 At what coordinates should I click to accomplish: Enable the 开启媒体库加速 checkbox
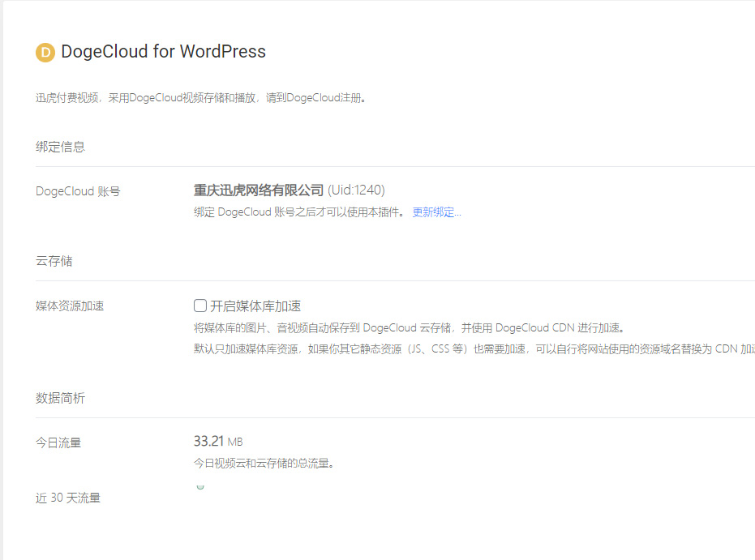(x=200, y=306)
